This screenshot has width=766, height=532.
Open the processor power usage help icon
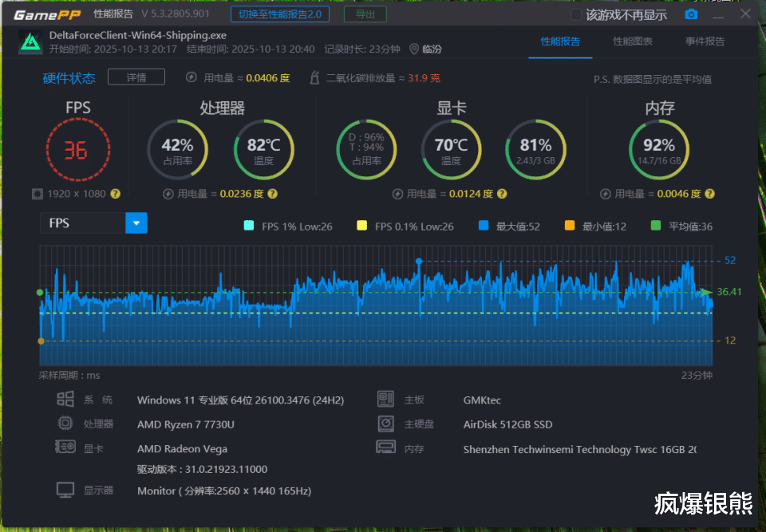click(x=272, y=194)
